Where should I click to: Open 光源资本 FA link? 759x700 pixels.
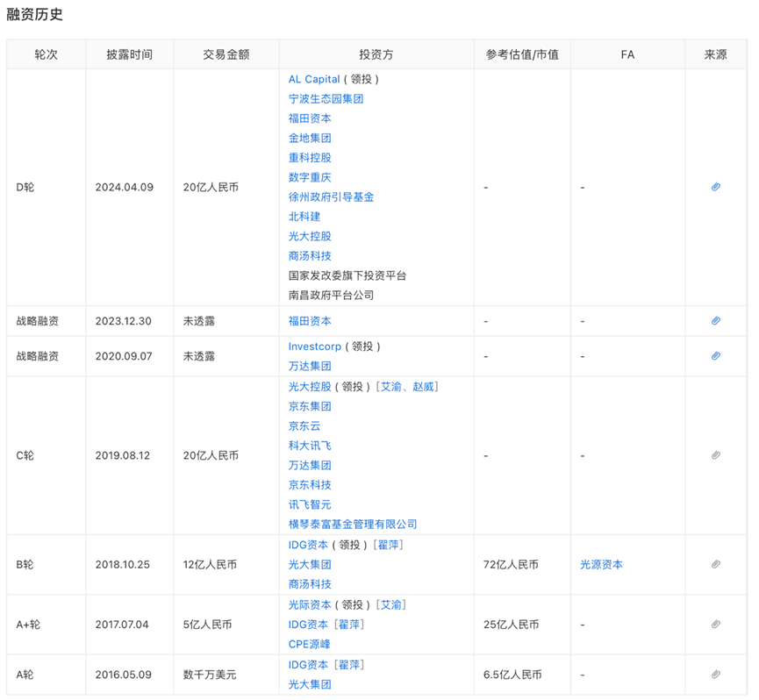click(x=601, y=565)
